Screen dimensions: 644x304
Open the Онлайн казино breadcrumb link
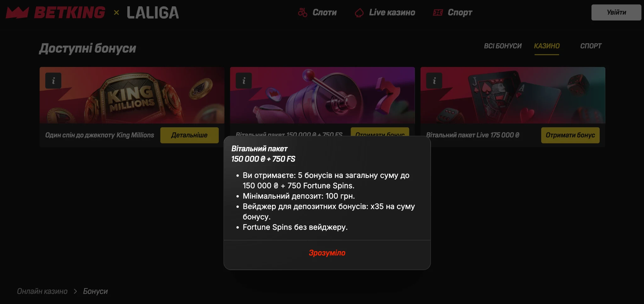coord(42,291)
